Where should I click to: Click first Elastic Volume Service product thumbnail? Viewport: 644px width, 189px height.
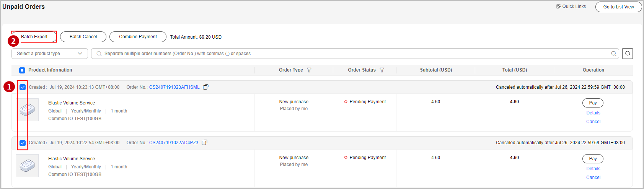[x=27, y=110]
